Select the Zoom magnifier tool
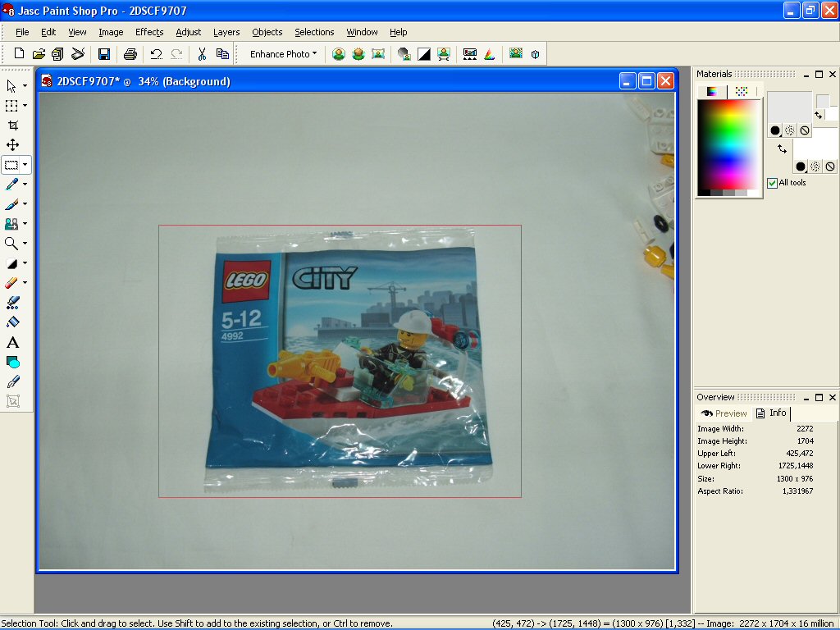Screen dimensions: 840x630 pyautogui.click(x=11, y=243)
